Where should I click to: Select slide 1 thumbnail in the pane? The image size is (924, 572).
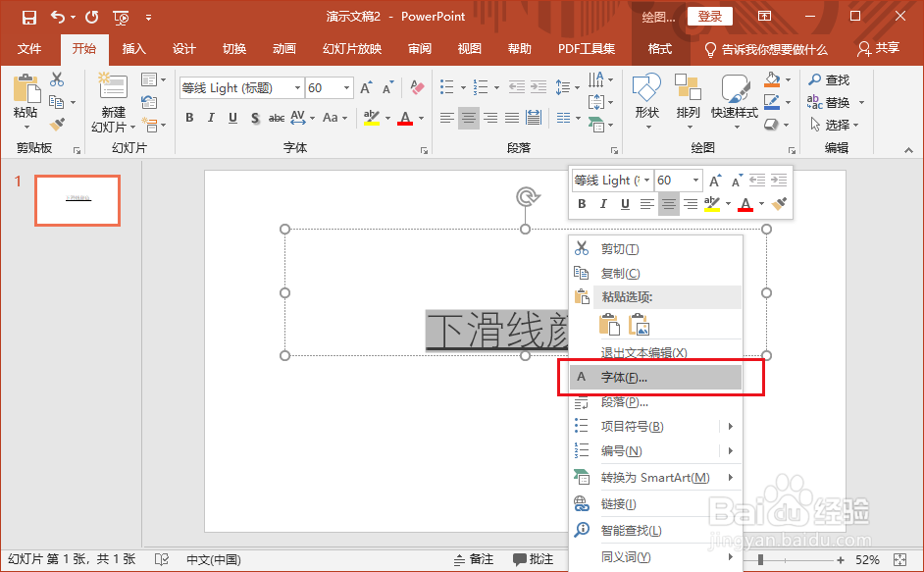pyautogui.click(x=77, y=200)
